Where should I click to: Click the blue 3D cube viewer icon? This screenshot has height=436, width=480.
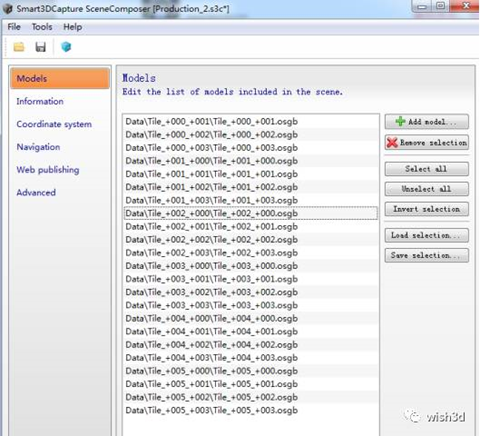tap(66, 47)
